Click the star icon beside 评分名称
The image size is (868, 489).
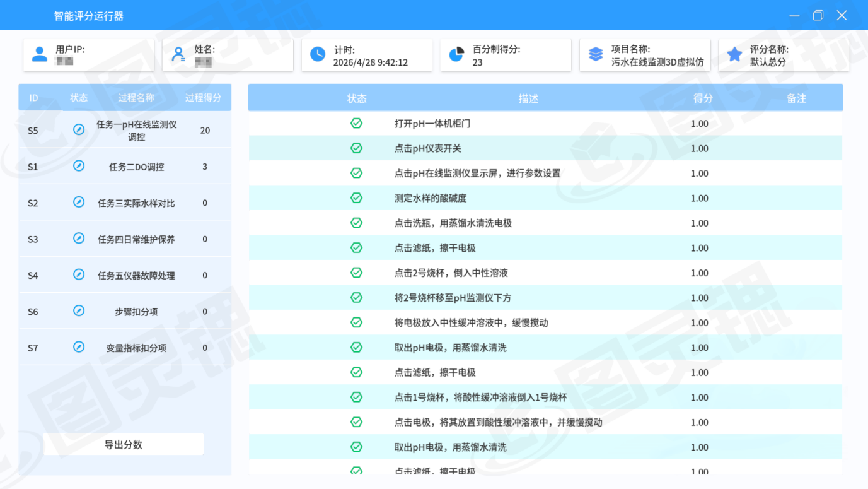tap(734, 55)
